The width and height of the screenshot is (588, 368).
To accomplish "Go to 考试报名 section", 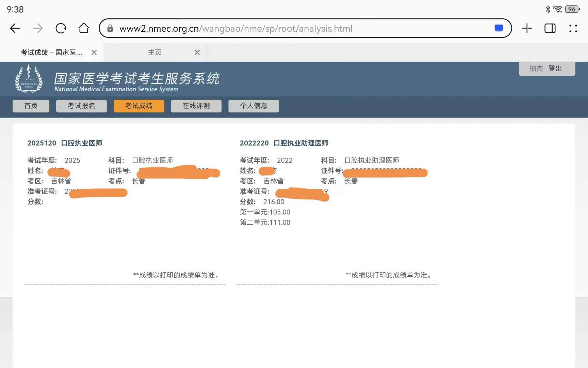I will click(x=81, y=106).
